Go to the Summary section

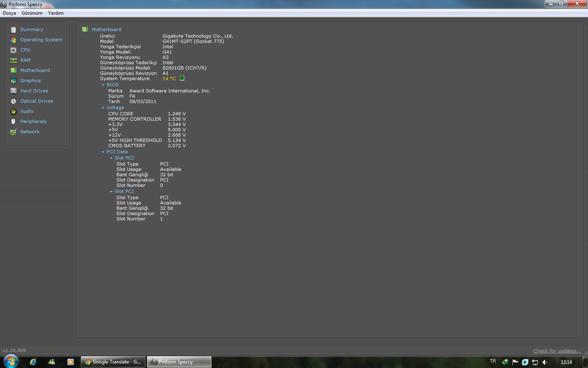point(32,29)
